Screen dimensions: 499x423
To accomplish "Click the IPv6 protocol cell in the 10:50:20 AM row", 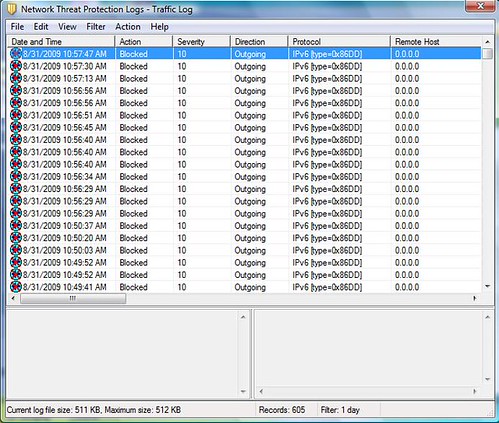I will point(327,238).
